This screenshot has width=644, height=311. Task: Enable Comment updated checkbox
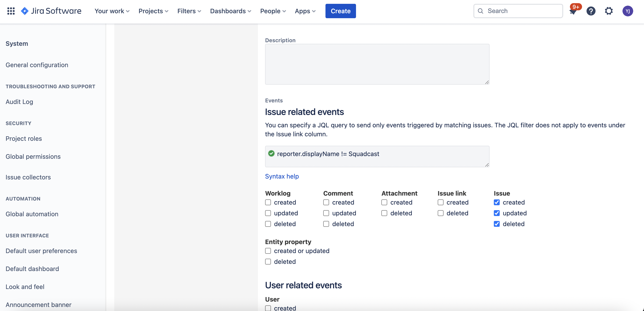326,213
